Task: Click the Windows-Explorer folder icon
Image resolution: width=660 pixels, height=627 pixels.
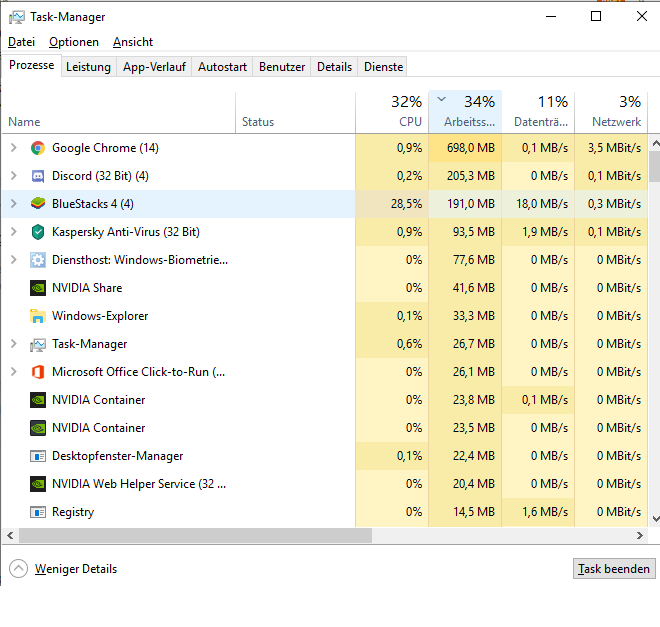Action: click(x=38, y=316)
